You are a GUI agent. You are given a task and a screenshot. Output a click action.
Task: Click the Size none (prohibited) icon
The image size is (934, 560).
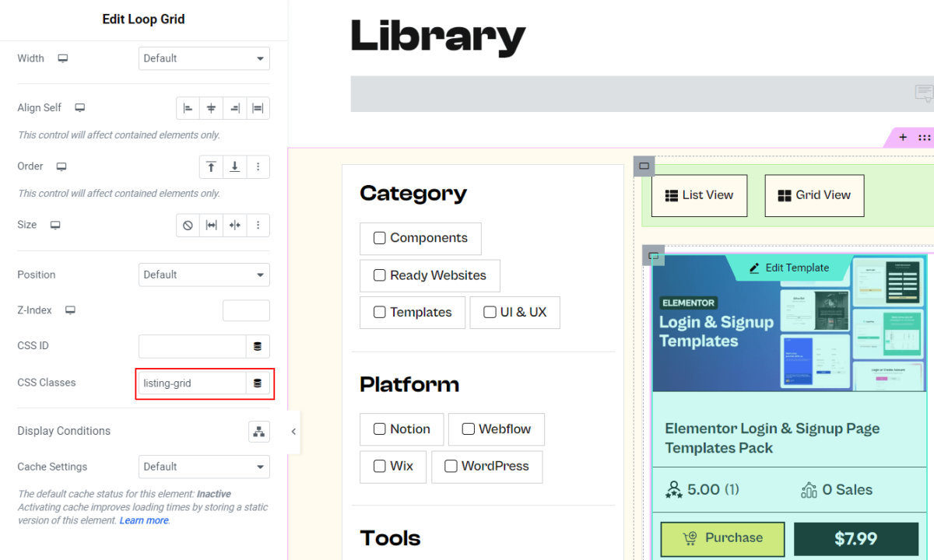[187, 225]
